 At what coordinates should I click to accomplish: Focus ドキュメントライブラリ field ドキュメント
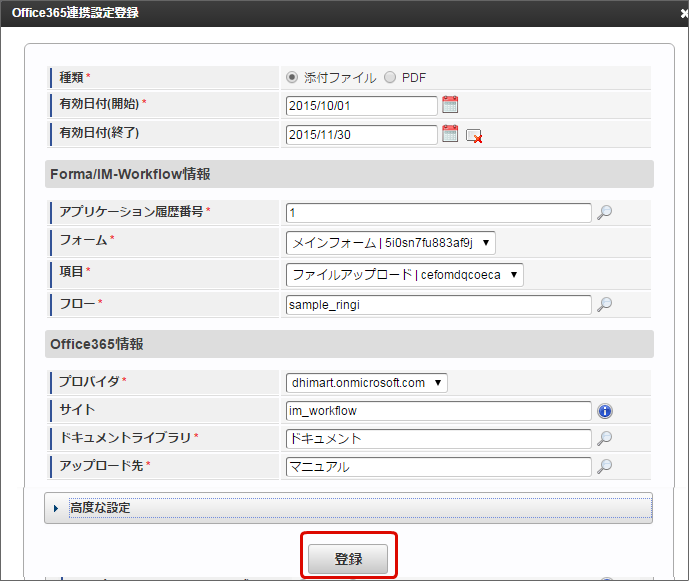click(x=439, y=439)
